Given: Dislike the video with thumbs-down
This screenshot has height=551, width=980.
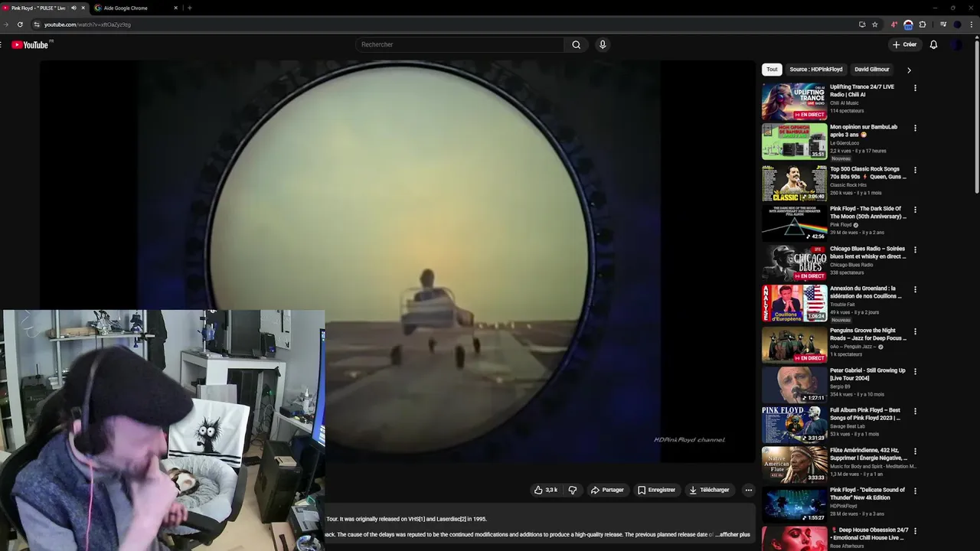Looking at the screenshot, I should [x=573, y=490].
